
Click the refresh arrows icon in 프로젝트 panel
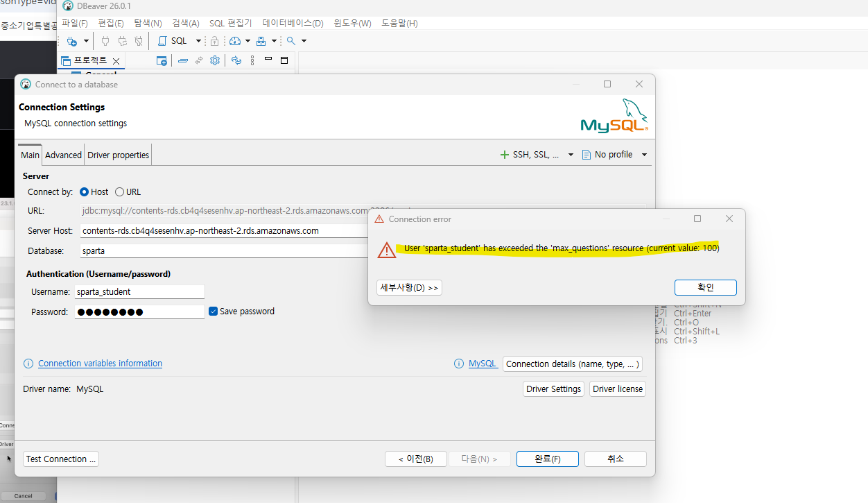point(236,61)
